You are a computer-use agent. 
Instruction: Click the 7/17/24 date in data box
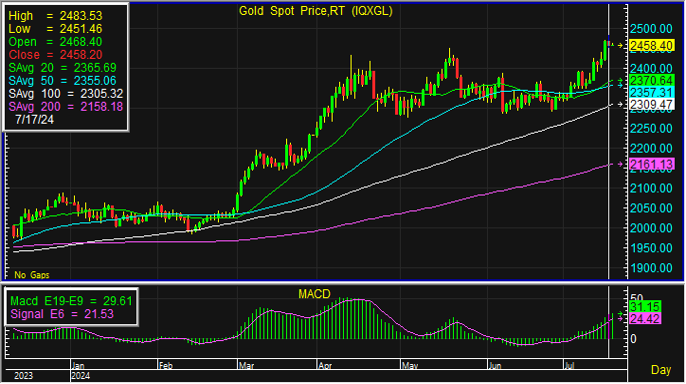click(x=35, y=119)
